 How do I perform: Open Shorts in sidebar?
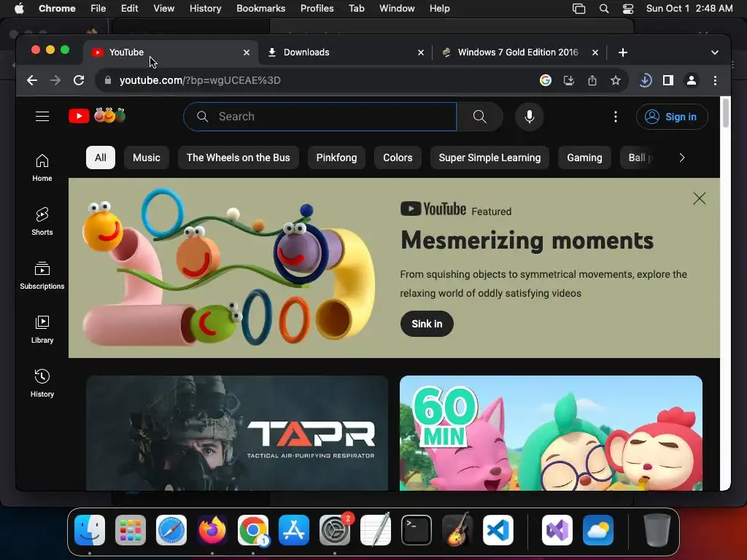[42, 222]
